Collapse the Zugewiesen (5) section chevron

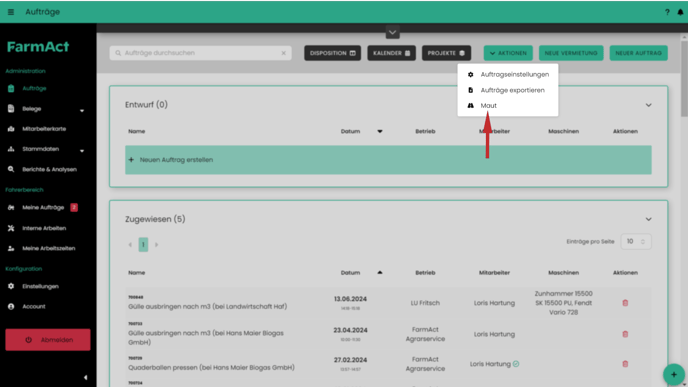point(648,219)
